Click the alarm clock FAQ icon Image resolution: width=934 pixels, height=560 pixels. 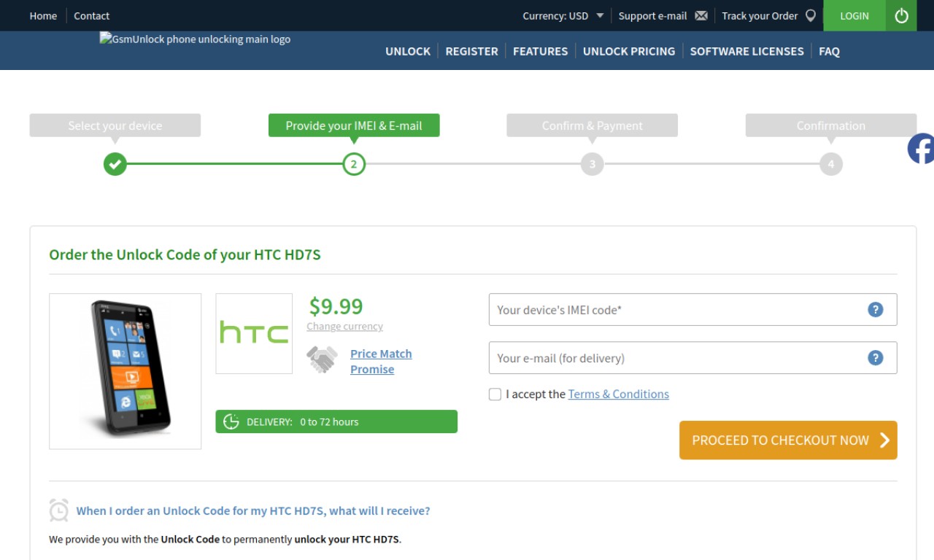tap(59, 510)
